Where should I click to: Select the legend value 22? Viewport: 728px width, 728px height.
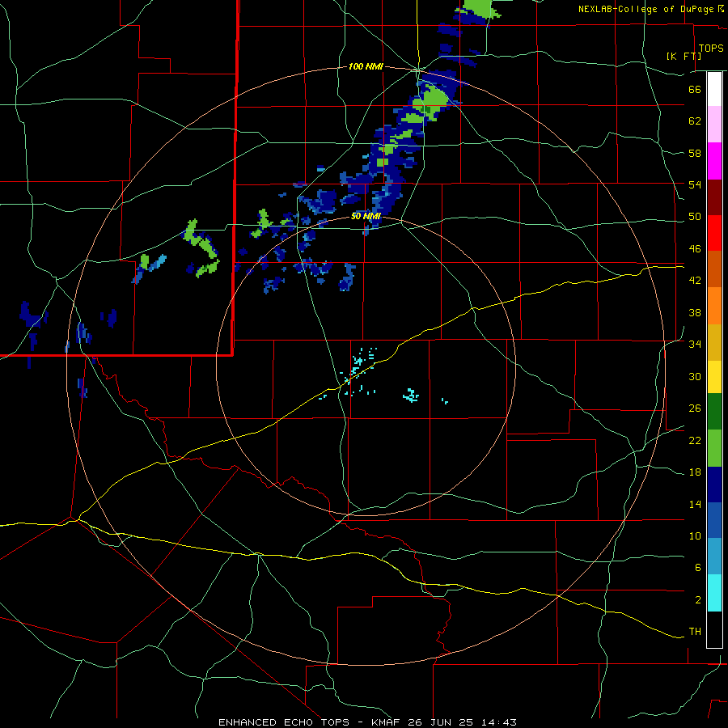tap(695, 440)
